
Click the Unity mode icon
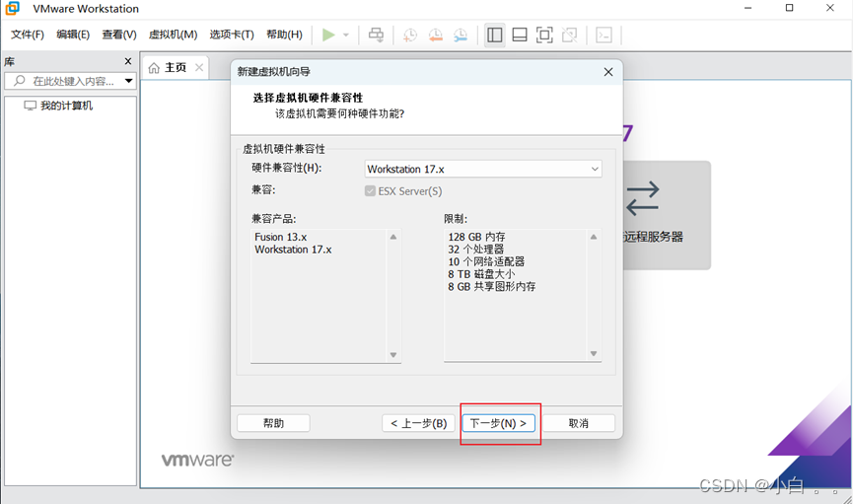point(570,35)
